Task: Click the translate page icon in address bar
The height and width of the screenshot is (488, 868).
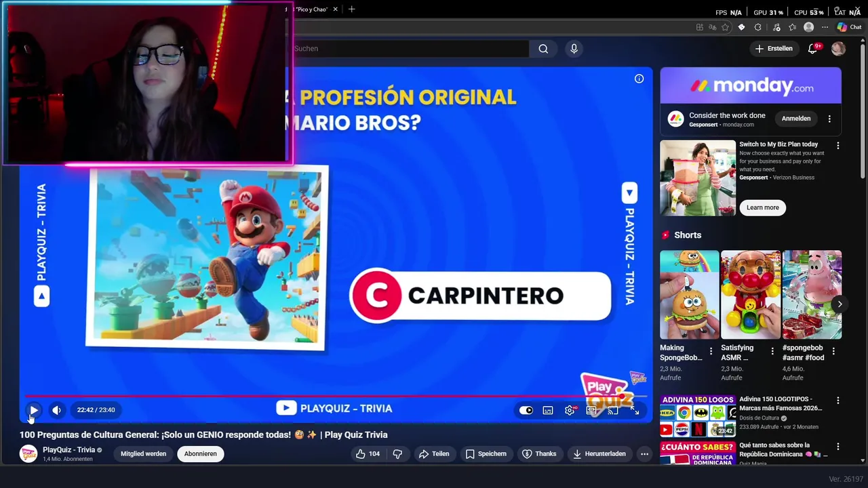Action: (x=712, y=27)
